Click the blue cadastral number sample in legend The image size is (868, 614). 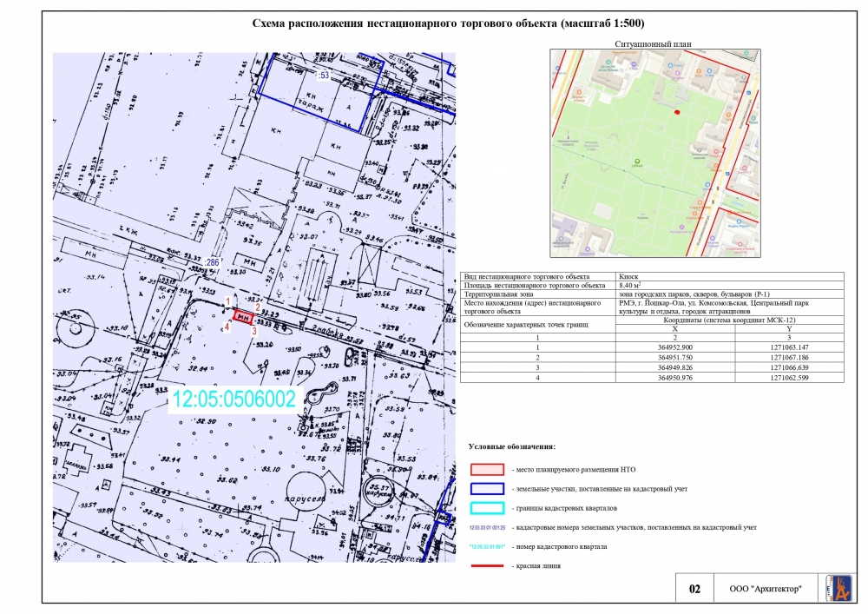486,527
